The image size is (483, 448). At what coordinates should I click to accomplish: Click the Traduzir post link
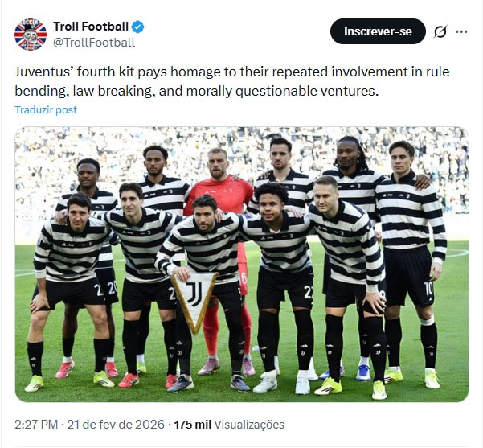click(46, 109)
